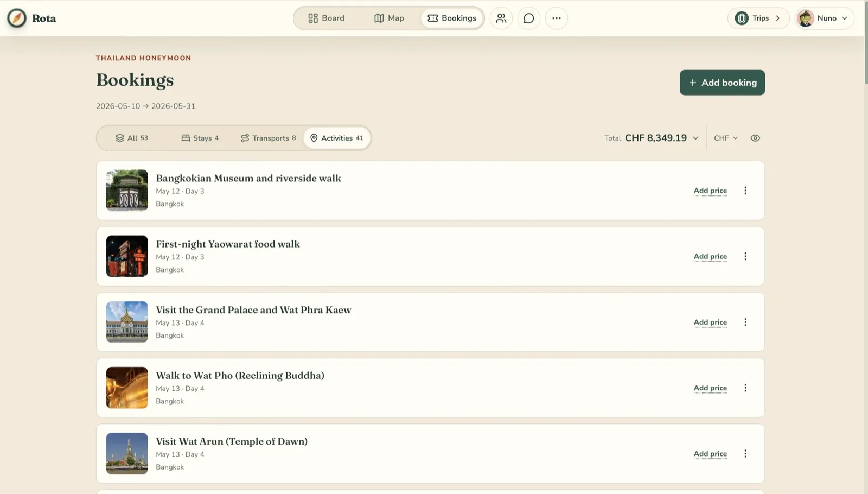Filter by Stays 4
The height and width of the screenshot is (494, 868).
tap(200, 138)
